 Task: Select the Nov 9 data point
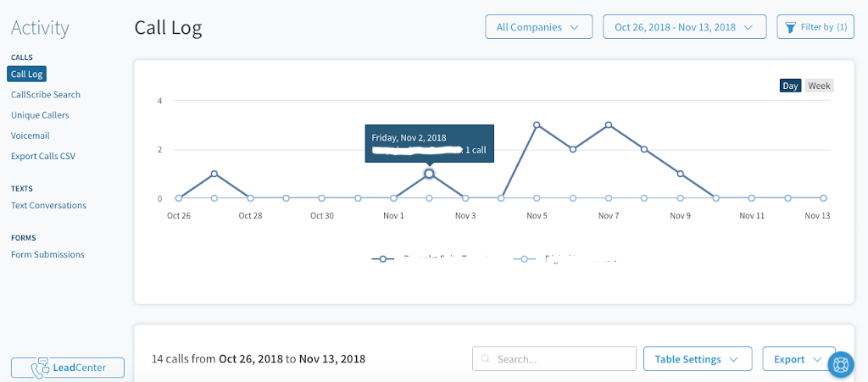click(681, 174)
